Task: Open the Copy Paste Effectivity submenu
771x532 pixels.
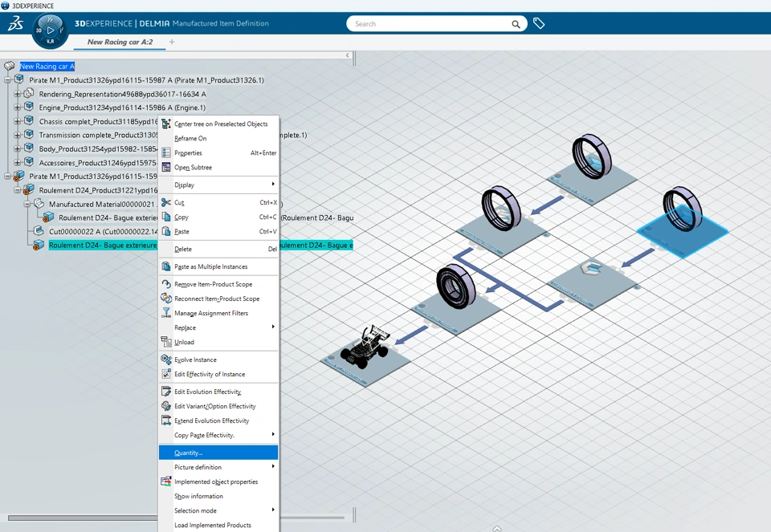Action: [218, 435]
